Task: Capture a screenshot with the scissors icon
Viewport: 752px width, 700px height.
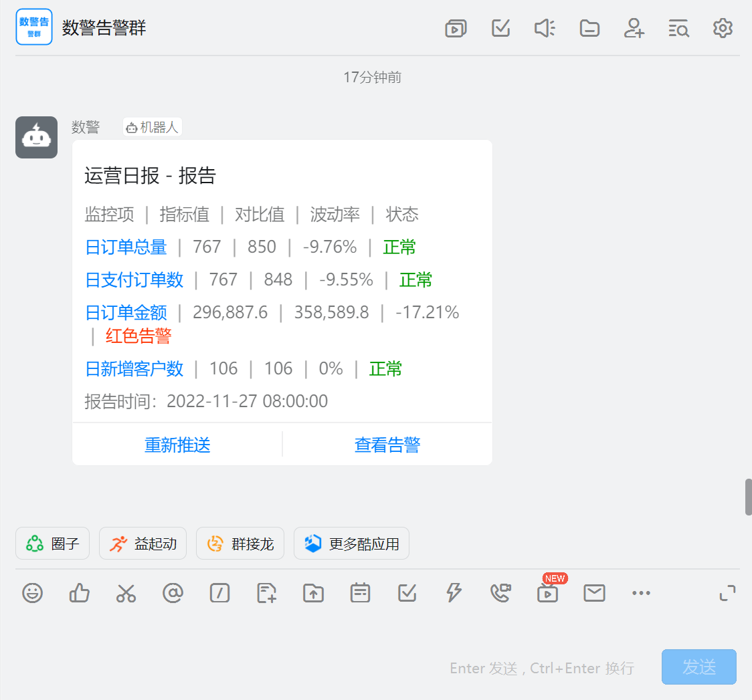Action: point(126,593)
